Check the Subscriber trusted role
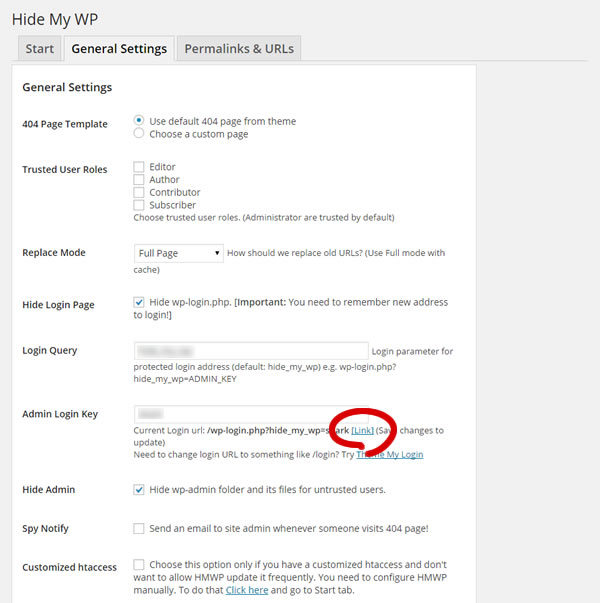600x603 pixels. (x=139, y=205)
